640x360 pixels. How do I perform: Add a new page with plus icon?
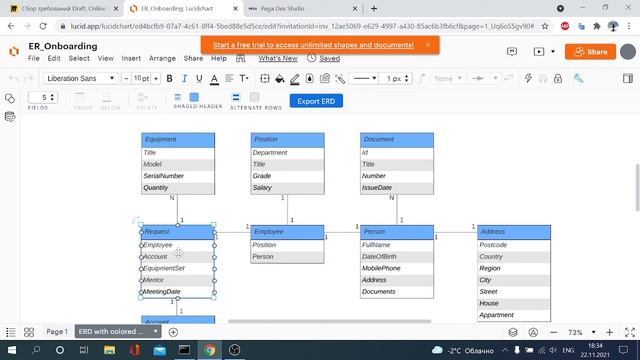[173, 332]
